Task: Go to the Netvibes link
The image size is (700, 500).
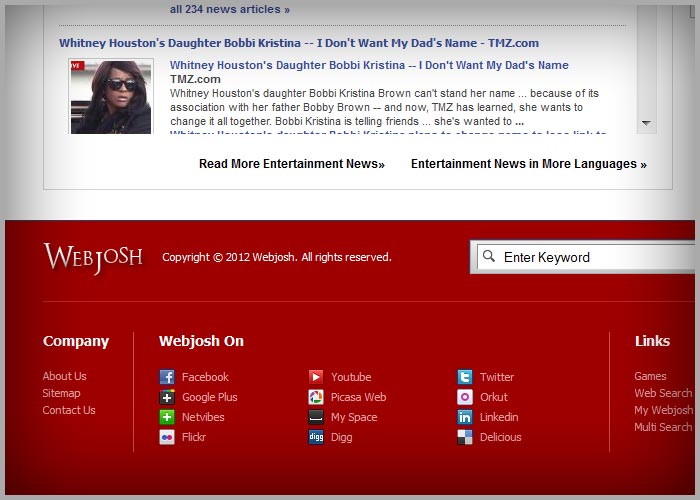Action: [203, 417]
